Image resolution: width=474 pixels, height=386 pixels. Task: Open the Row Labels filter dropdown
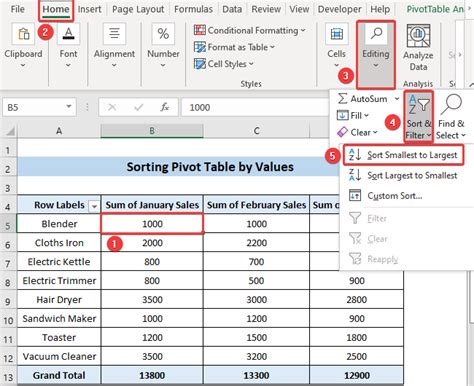click(x=94, y=206)
